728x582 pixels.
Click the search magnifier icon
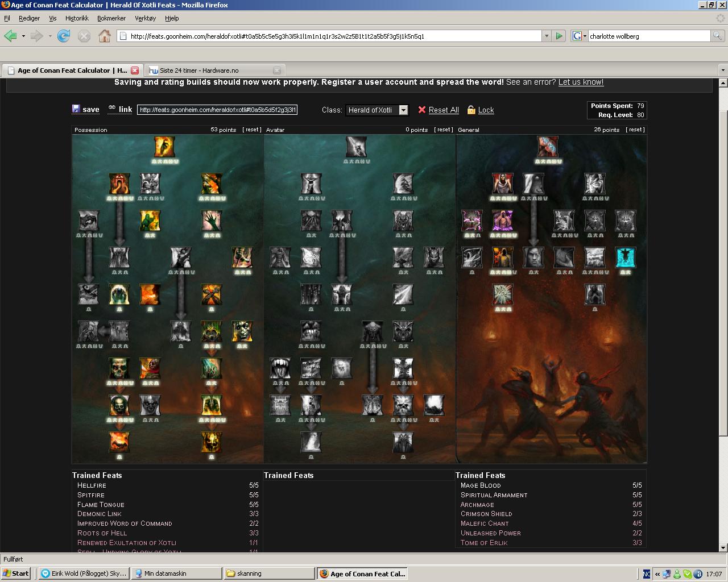[x=718, y=36]
